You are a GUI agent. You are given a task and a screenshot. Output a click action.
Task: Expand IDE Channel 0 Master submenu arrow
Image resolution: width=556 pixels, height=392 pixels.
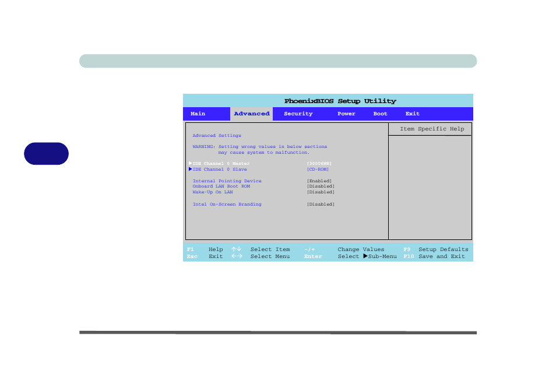pyautogui.click(x=191, y=164)
